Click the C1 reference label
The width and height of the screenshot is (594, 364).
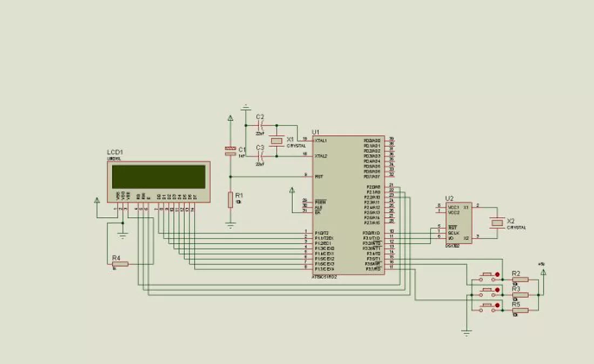[x=242, y=150]
